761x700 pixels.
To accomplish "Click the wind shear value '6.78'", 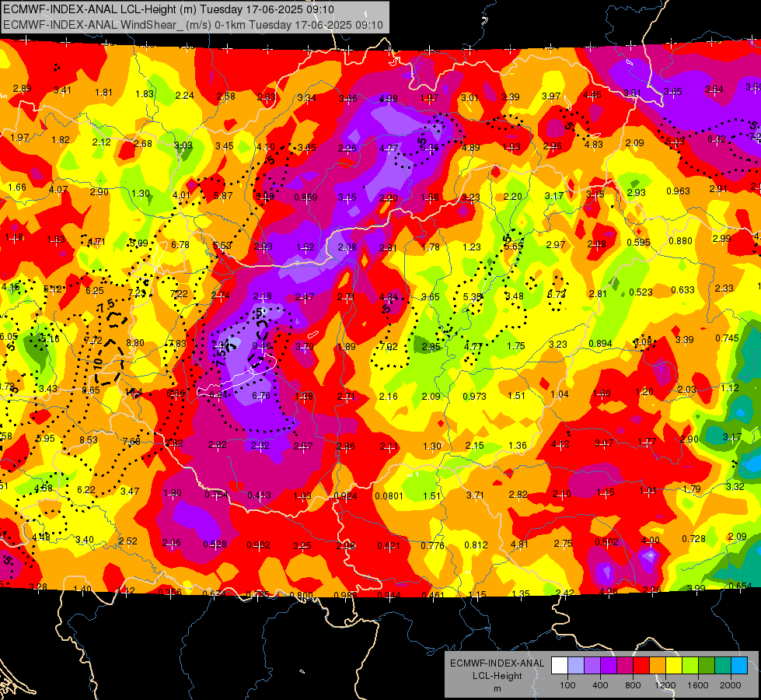I will [x=180, y=244].
